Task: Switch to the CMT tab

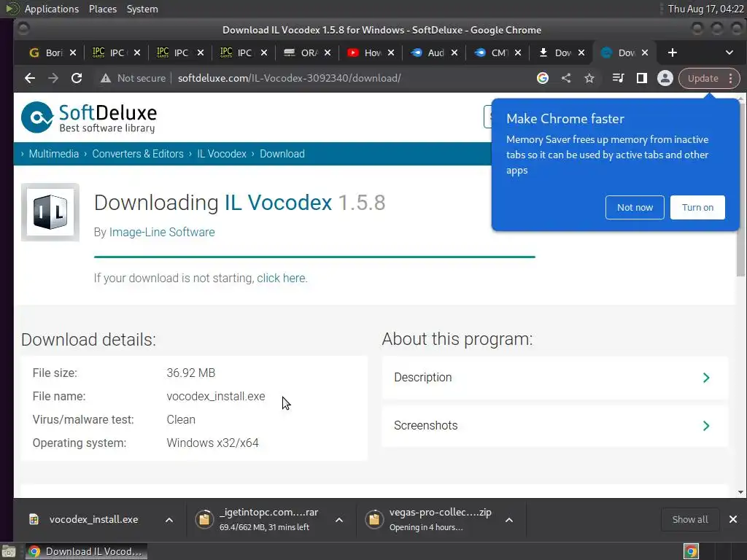Action: pyautogui.click(x=492, y=52)
